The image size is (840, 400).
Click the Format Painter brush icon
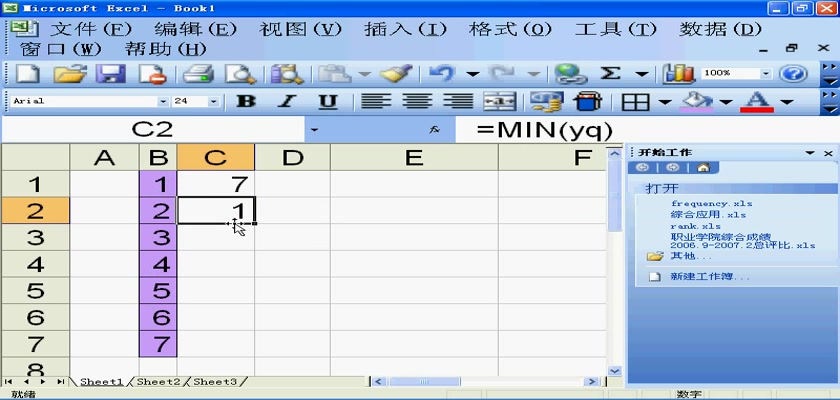[x=396, y=74]
